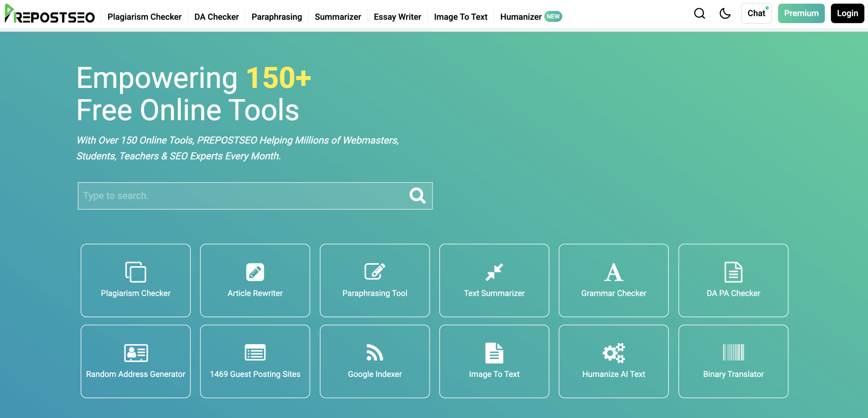Toggle dark mode with the moon icon
Screen dimensions: 868x418
point(725,14)
